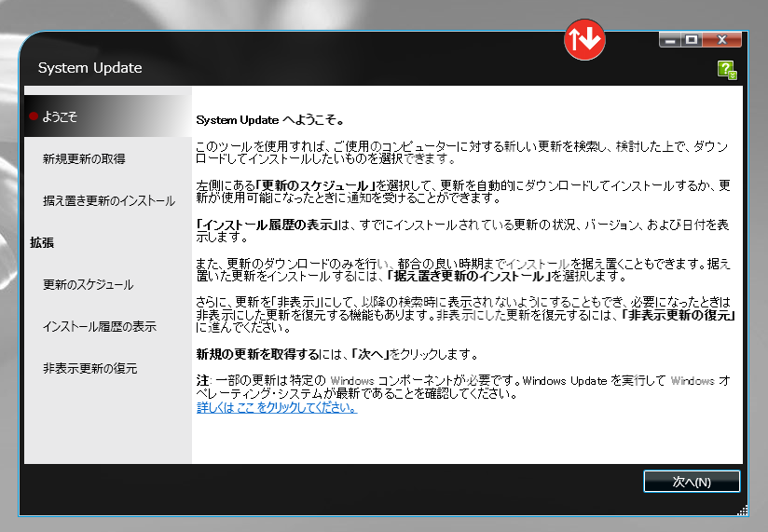The height and width of the screenshot is (532, 768).
Task: Open 据え置き更新のインストール
Action: click(x=109, y=200)
